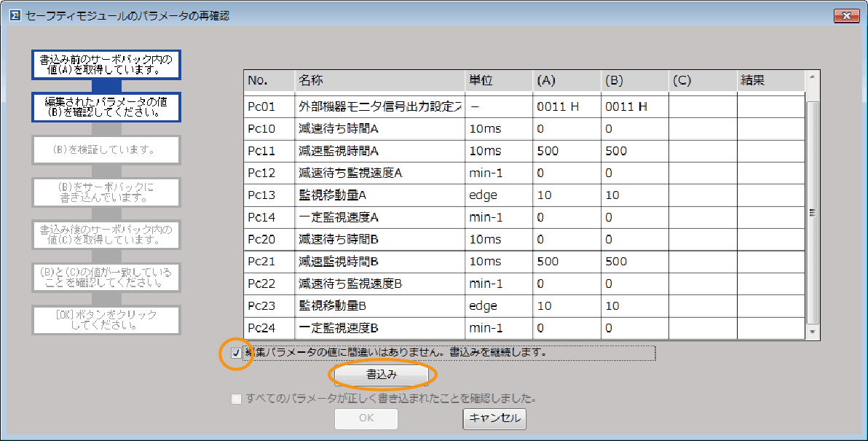This screenshot has height=441, width=868.
Task: Click the (B) value of Pc13 監視移動量A
Action: pyautogui.click(x=634, y=195)
